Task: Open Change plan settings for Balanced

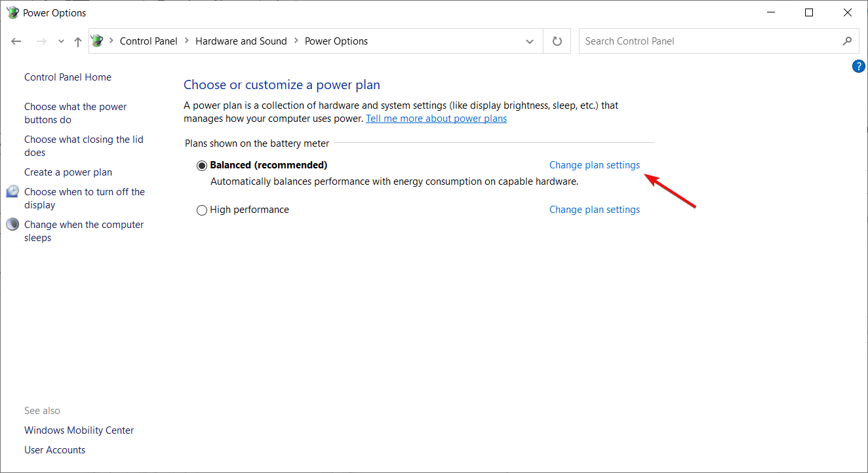Action: pyautogui.click(x=594, y=165)
